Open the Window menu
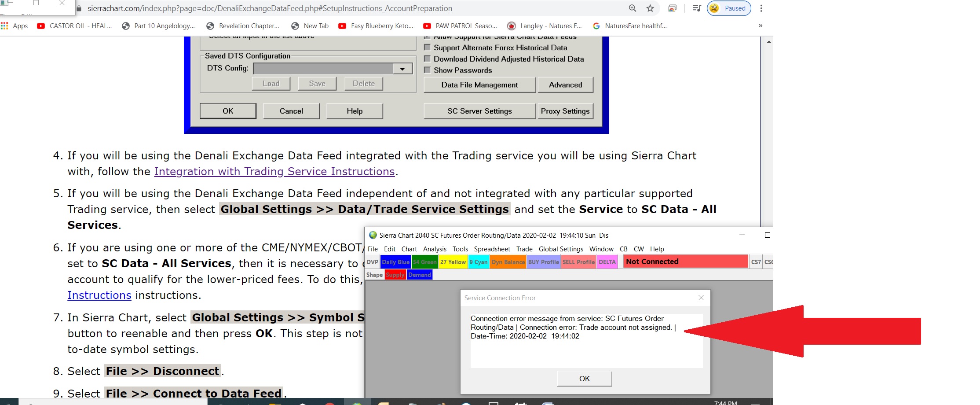This screenshot has height=405, width=980. [601, 249]
